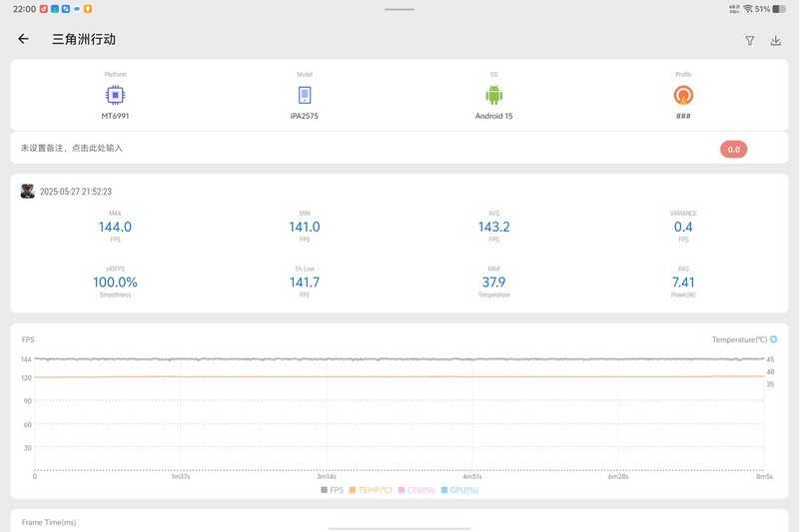The height and width of the screenshot is (532, 799).
Task: Toggle the CPU(%) series in legend
Action: [418, 490]
